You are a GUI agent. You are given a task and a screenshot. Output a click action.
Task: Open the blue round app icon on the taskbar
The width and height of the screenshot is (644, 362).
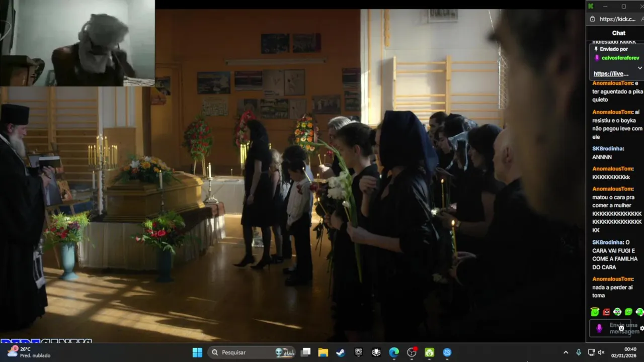click(447, 352)
